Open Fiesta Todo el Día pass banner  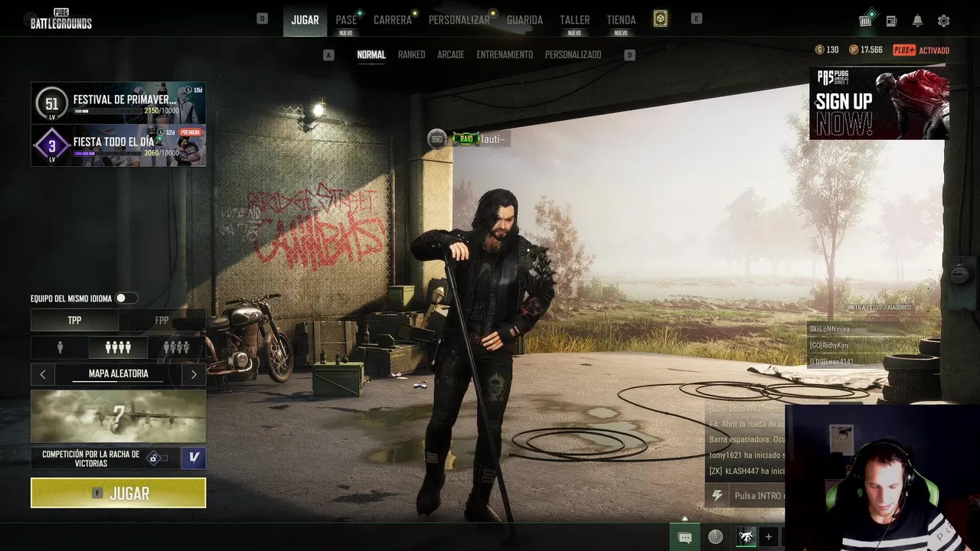(x=118, y=145)
